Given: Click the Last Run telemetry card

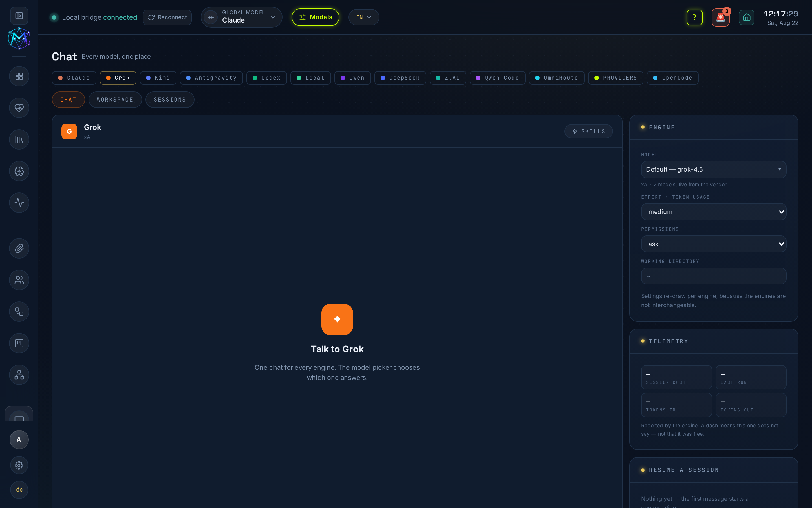Looking at the screenshot, I should pyautogui.click(x=751, y=377).
